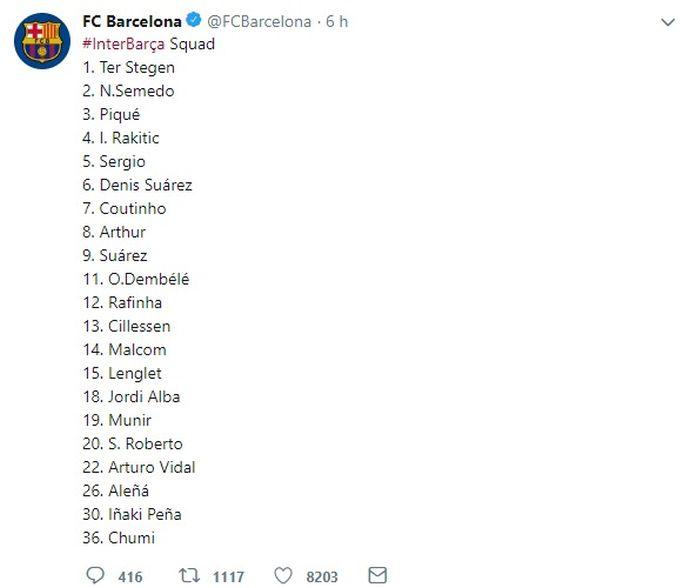Click the retweet arrows icon

(189, 575)
